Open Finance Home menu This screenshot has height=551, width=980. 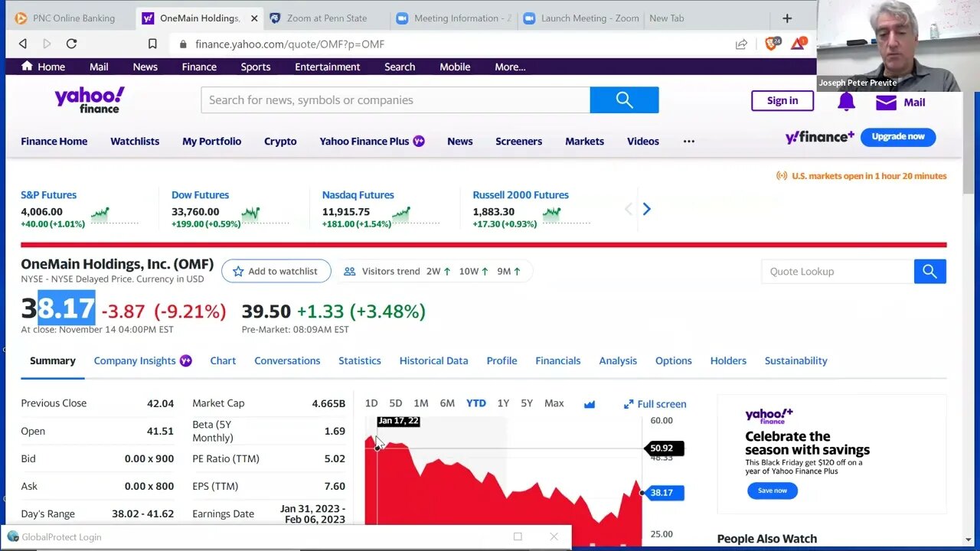pyautogui.click(x=54, y=141)
